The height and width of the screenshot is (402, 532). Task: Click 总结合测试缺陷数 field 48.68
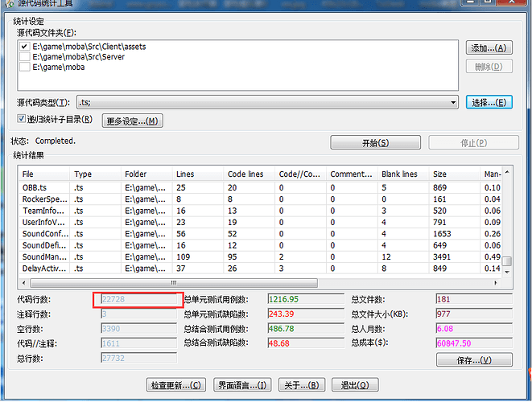click(x=306, y=343)
